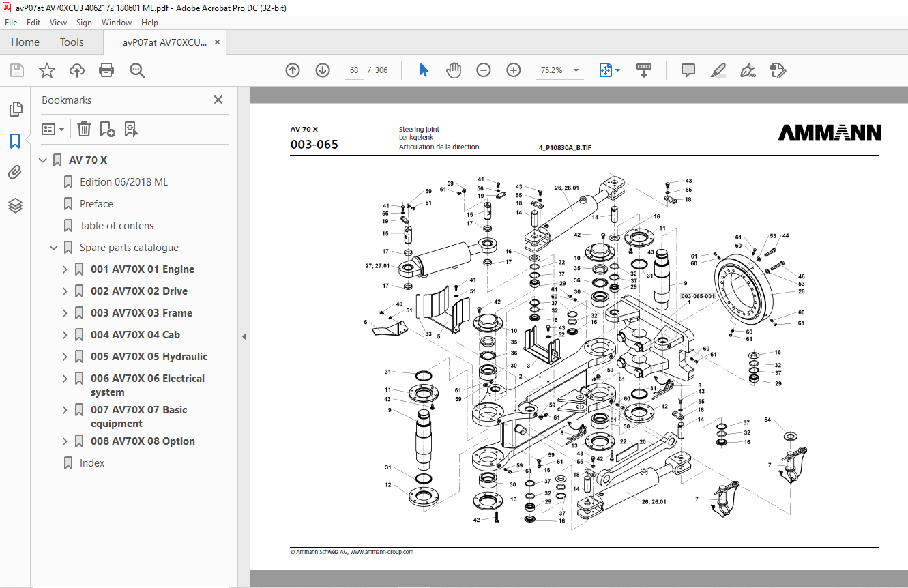This screenshot has width=908, height=588.
Task: Toggle the Bookmarks sidebar panel icon
Action: [15, 141]
